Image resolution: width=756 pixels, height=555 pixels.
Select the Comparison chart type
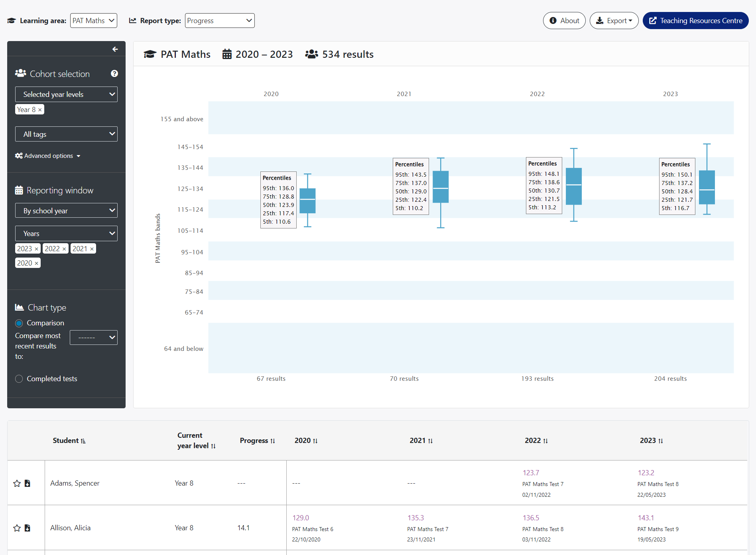[19, 323]
